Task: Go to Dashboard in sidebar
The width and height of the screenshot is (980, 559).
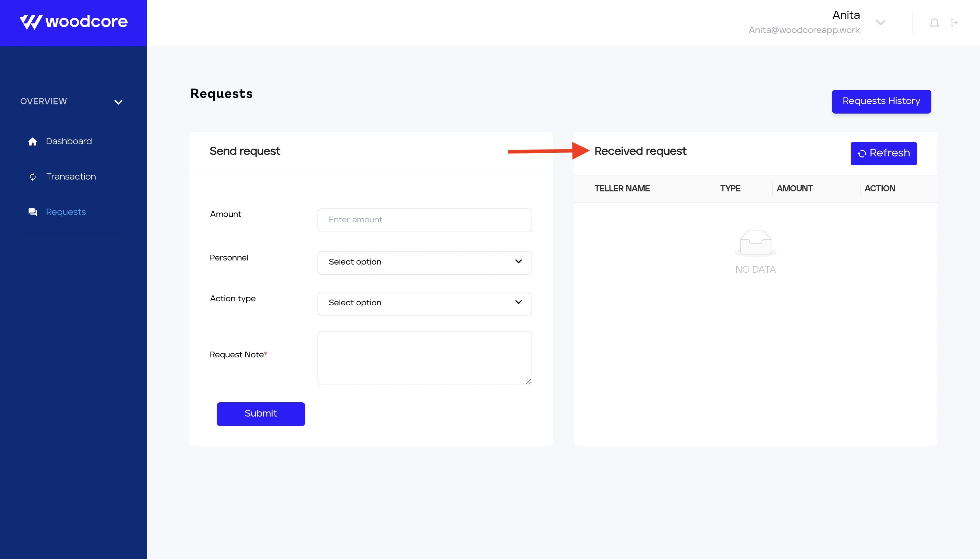Action: click(x=69, y=141)
